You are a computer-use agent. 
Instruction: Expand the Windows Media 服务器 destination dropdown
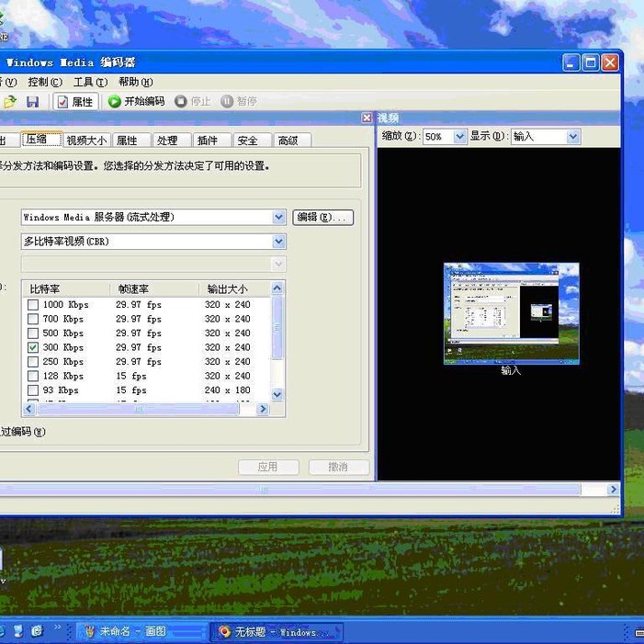point(278,217)
